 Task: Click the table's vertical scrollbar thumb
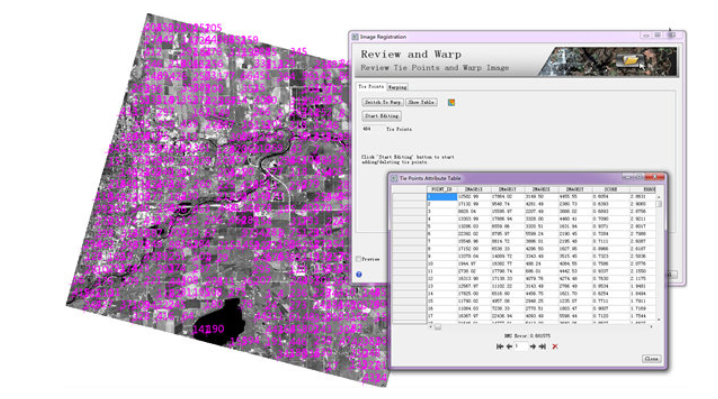[x=659, y=204]
